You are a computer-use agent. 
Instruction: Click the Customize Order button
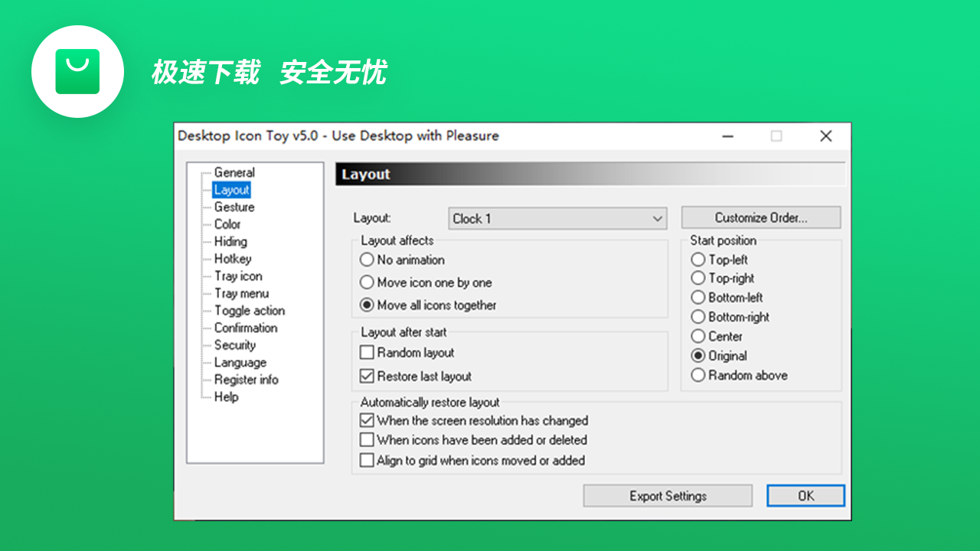point(760,217)
